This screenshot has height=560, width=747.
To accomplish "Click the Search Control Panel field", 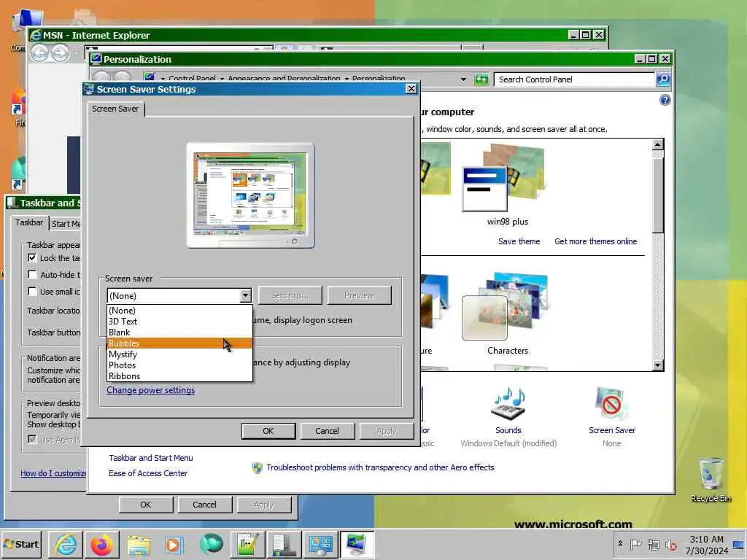I will tap(574, 79).
